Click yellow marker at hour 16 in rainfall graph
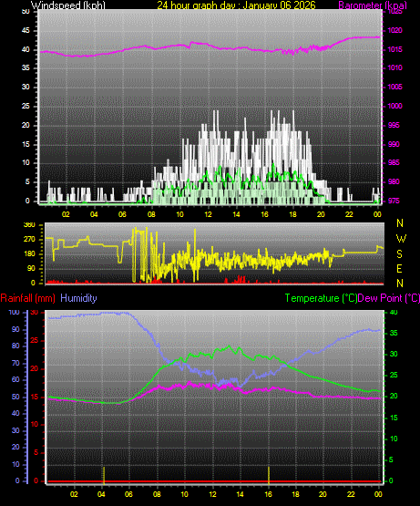 coord(269,475)
